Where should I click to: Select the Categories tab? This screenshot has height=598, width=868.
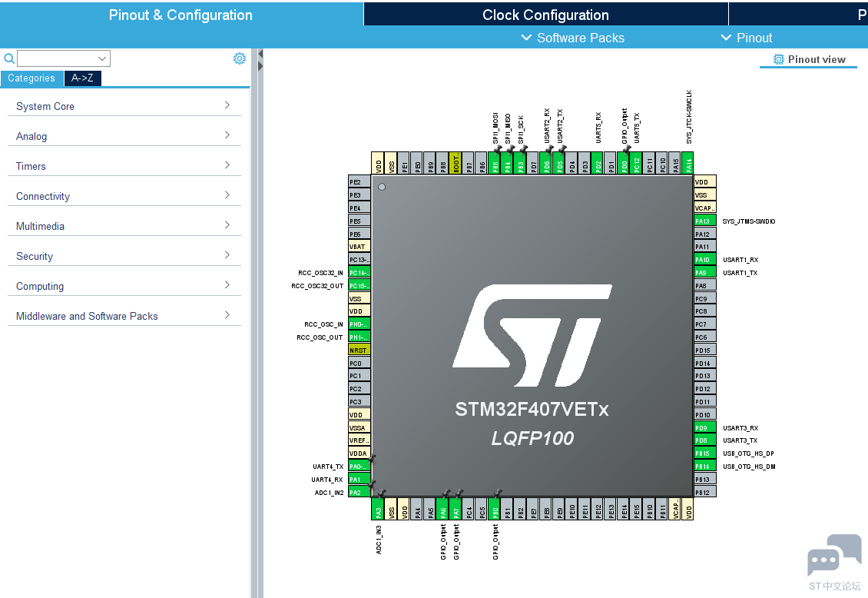(x=31, y=78)
